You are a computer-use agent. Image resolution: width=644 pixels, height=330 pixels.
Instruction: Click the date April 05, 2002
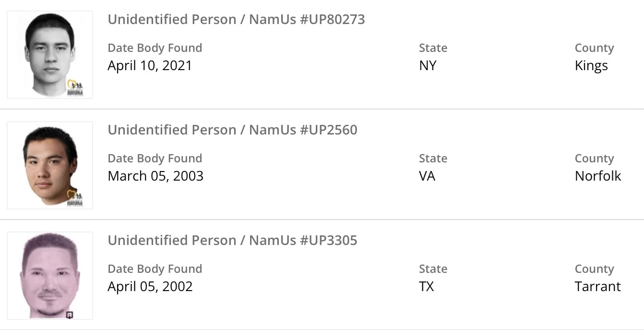150,287
